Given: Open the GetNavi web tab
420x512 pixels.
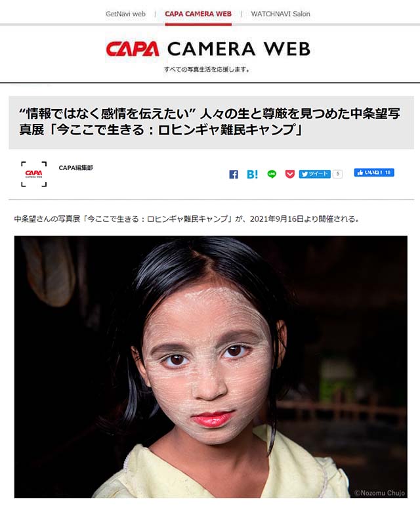Looking at the screenshot, I should point(125,14).
